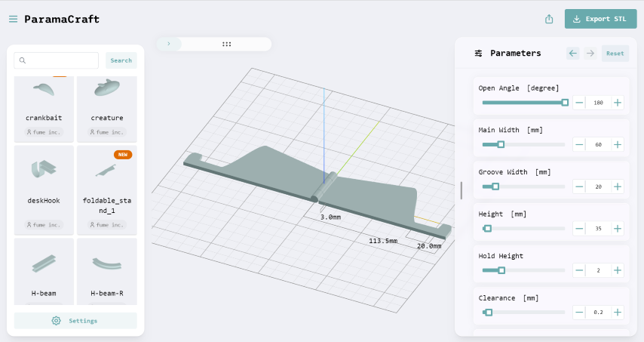Click the panel resize handle beside Parameters
The height and width of the screenshot is (342, 644).
tap(461, 190)
